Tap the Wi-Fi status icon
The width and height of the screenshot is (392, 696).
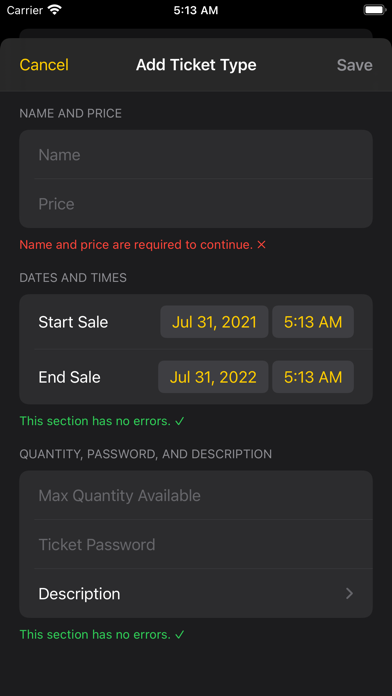(55, 10)
